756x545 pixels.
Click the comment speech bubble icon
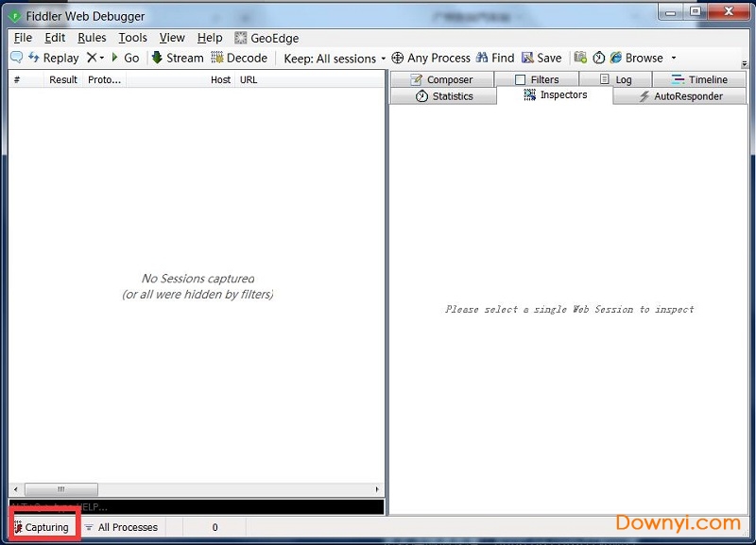(16, 58)
